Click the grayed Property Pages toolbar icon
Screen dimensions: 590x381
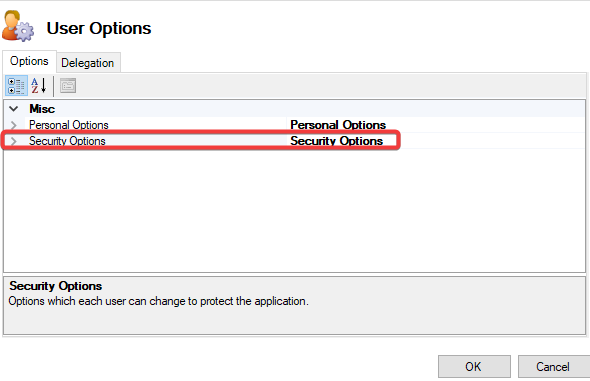(x=68, y=86)
